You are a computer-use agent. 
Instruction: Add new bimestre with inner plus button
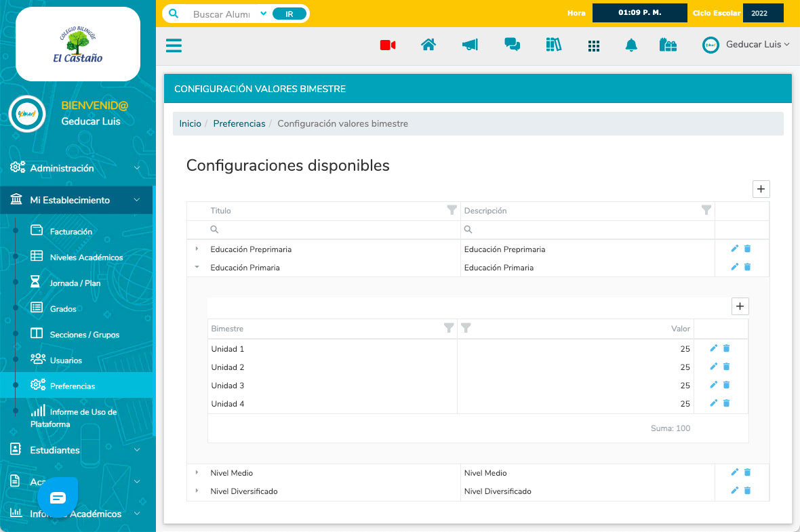(x=740, y=306)
